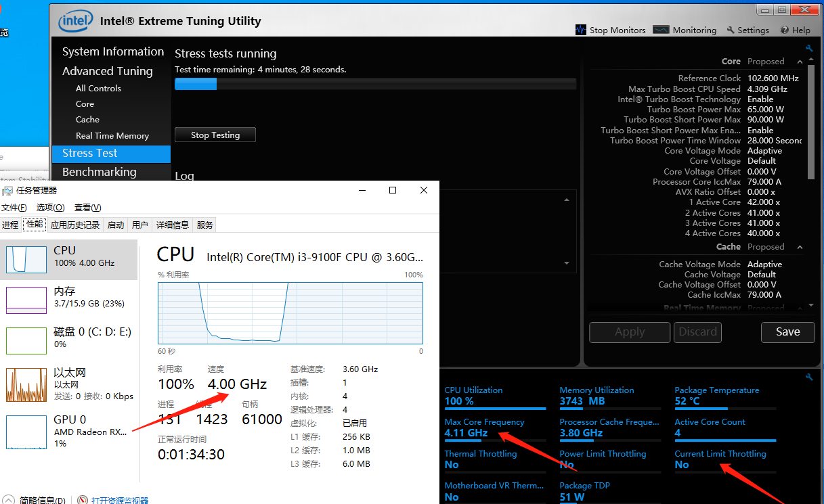Click Processor Cache Frequency 3.80 GHz monitor
Viewport: 824px width, 504px height.
coord(610,428)
